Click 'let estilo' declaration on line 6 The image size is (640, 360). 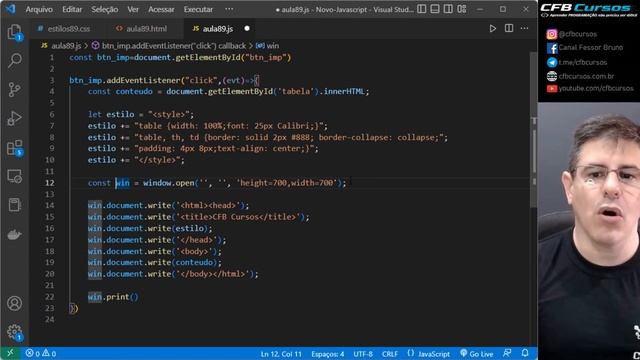(111, 114)
